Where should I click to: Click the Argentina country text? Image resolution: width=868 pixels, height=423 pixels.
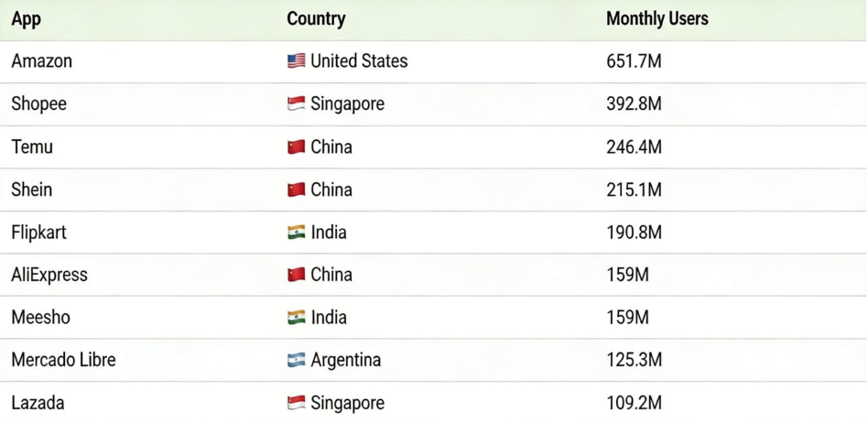click(345, 360)
